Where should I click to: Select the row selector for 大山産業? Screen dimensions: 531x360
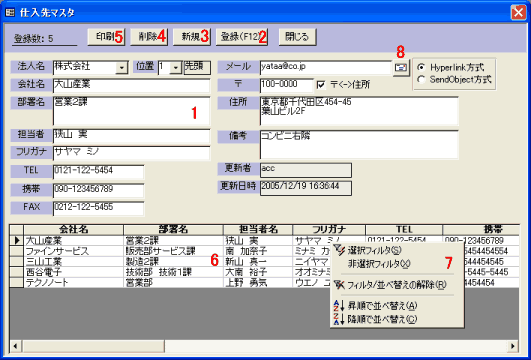point(16,240)
